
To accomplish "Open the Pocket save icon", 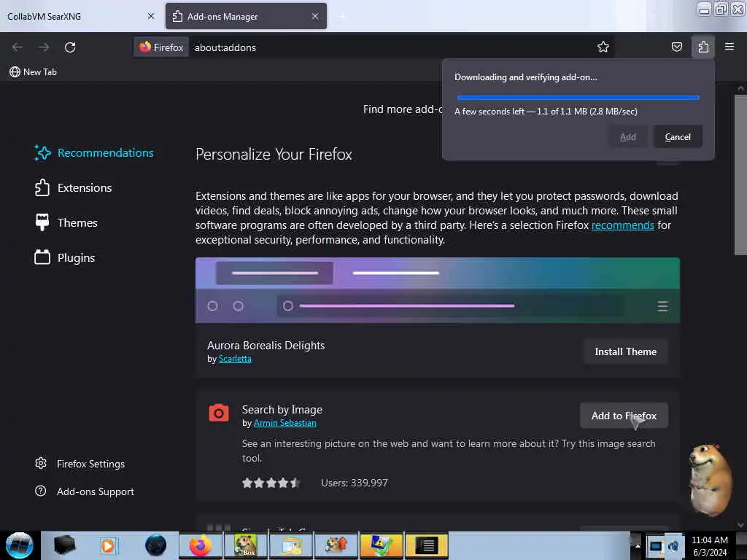I will 676,47.
